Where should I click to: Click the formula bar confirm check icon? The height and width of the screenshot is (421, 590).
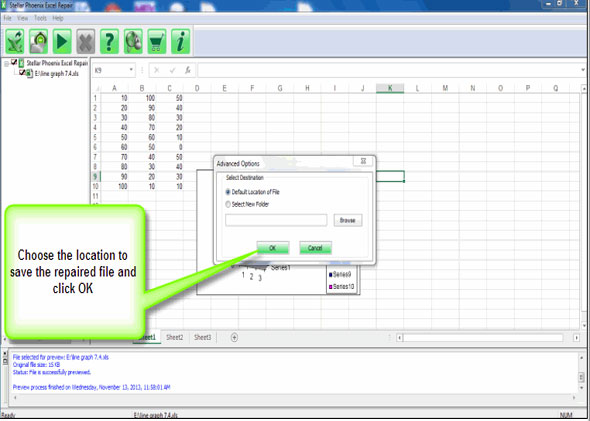click(x=172, y=70)
